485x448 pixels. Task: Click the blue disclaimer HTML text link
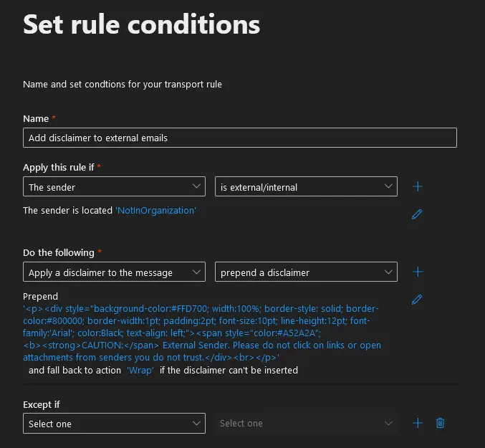pos(201,333)
